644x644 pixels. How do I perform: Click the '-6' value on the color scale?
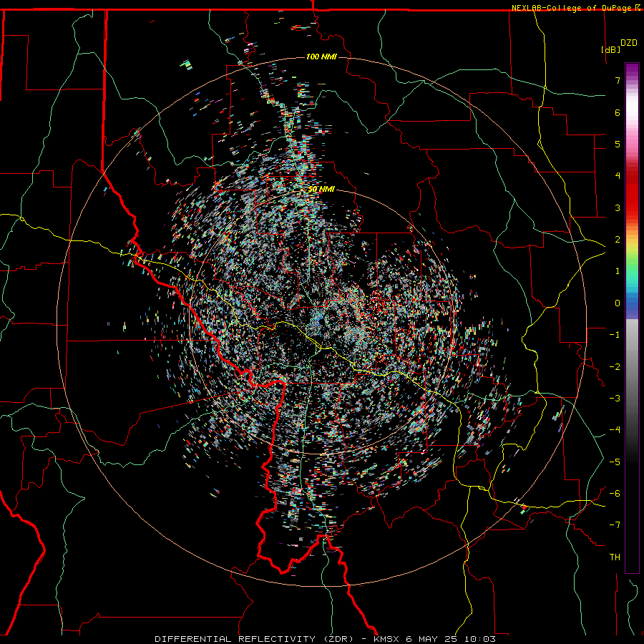615,494
